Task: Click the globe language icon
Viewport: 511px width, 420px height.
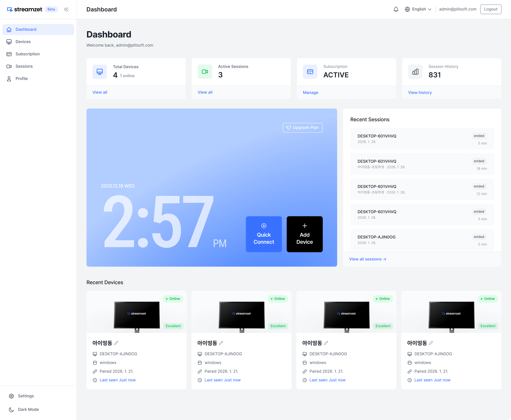Action: (x=408, y=9)
